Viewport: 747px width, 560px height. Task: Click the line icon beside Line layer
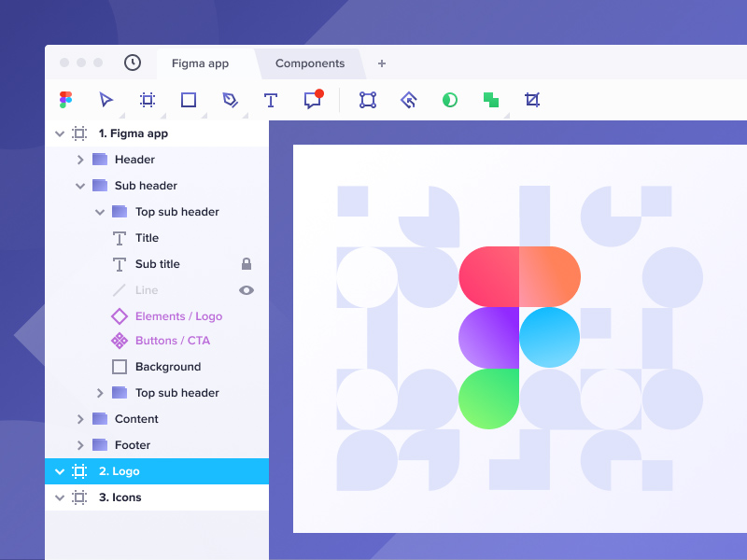coord(120,290)
